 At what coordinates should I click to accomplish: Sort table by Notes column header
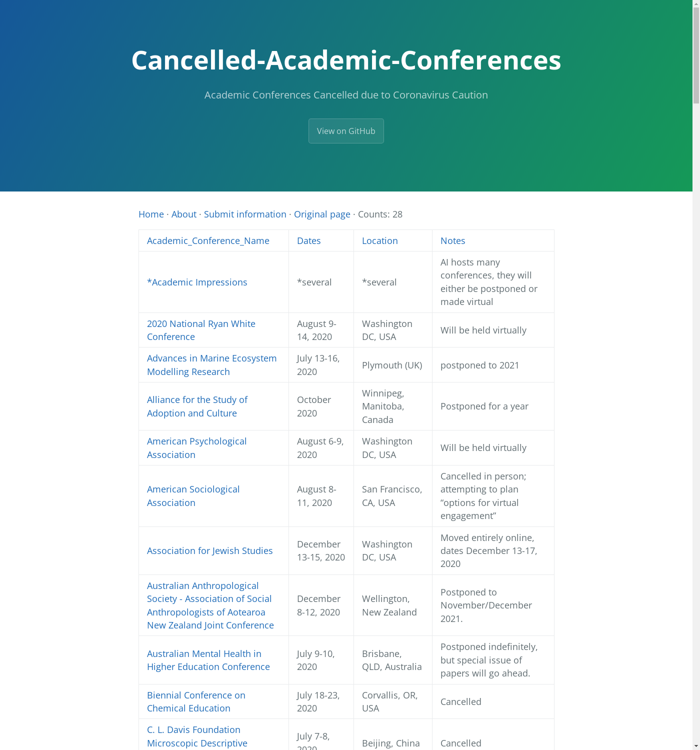coord(452,240)
